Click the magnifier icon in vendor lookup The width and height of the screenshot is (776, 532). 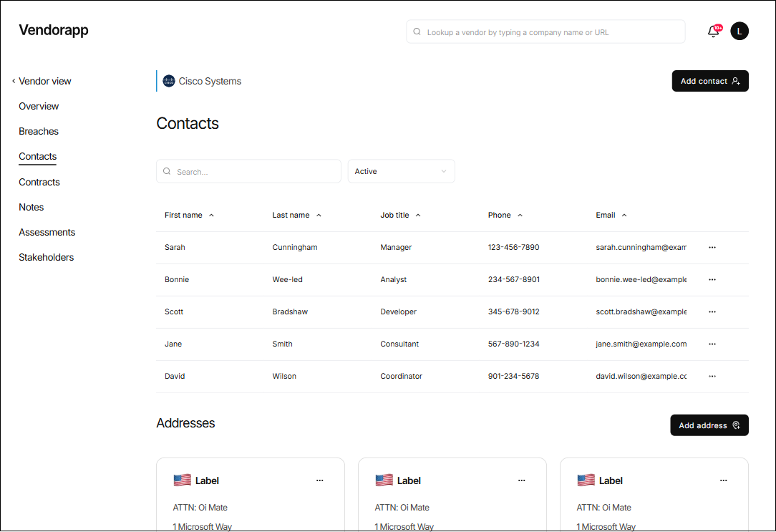click(417, 32)
